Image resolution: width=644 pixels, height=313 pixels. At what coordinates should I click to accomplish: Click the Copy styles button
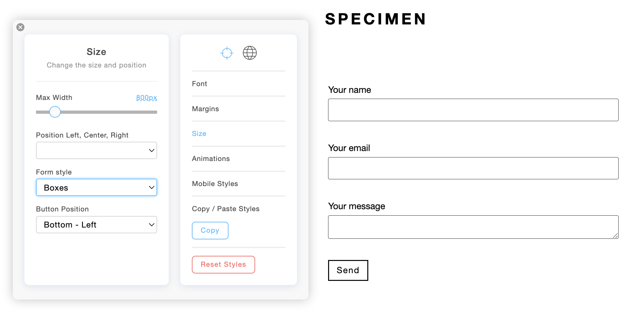pos(210,230)
